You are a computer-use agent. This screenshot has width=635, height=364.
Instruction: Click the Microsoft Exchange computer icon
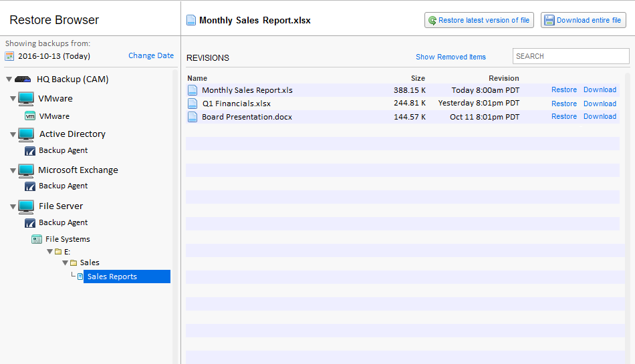(26, 171)
